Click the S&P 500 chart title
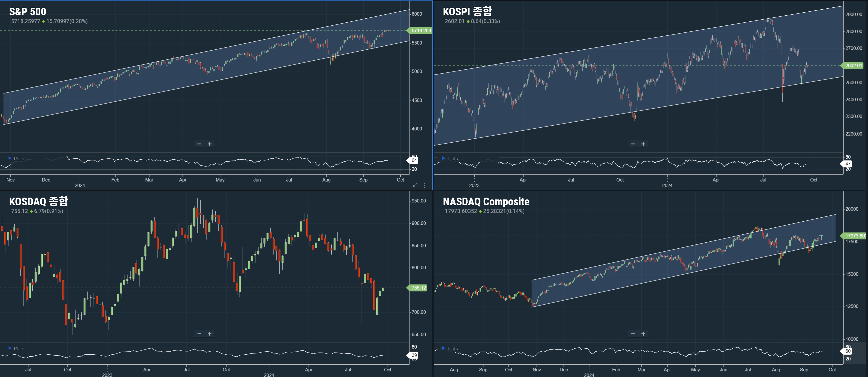This screenshot has width=868, height=377. tap(28, 12)
